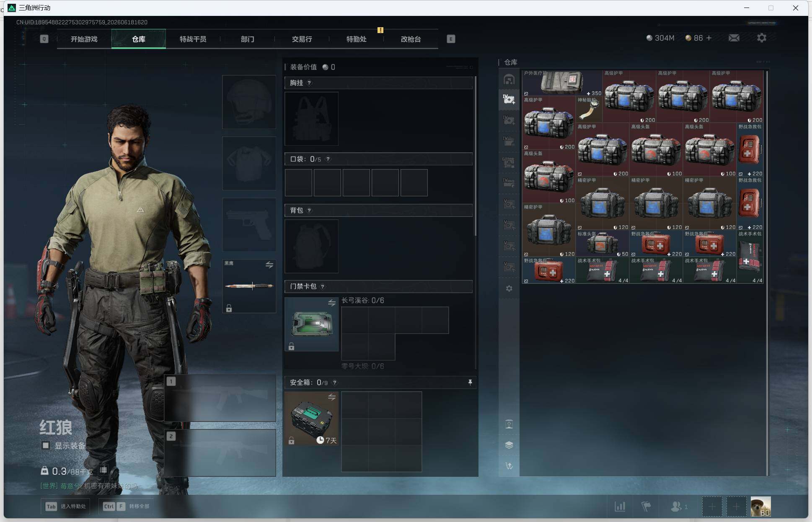Click the Q previous-tab key icon
This screenshot has height=522, width=812.
[44, 39]
